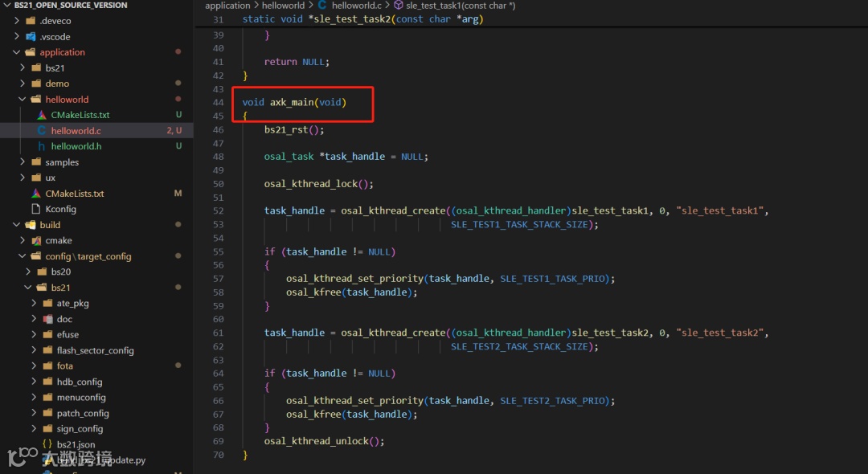
Task: Click the demo folder icon
Action: pyautogui.click(x=36, y=83)
